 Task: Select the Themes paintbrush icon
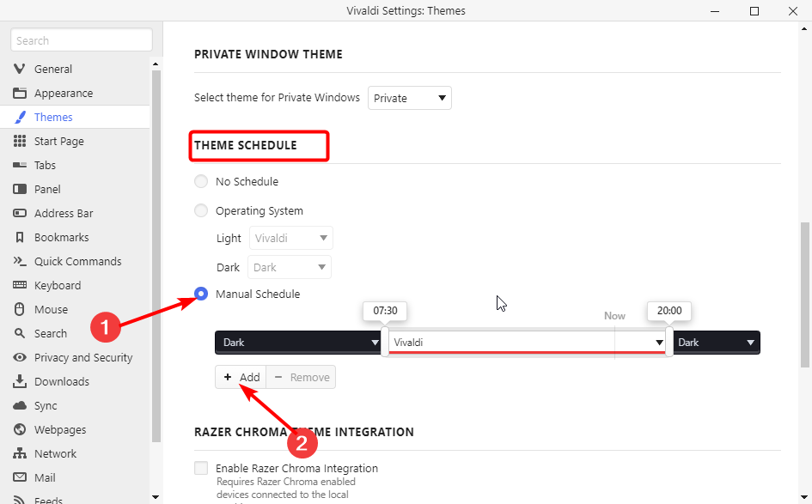pos(20,117)
